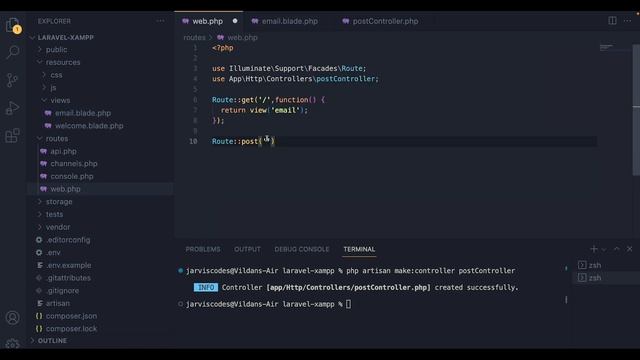Screen dimensions: 640x360
Task: Click the 'use App\Http\Controllers\postController' line
Action: [x=295, y=79]
